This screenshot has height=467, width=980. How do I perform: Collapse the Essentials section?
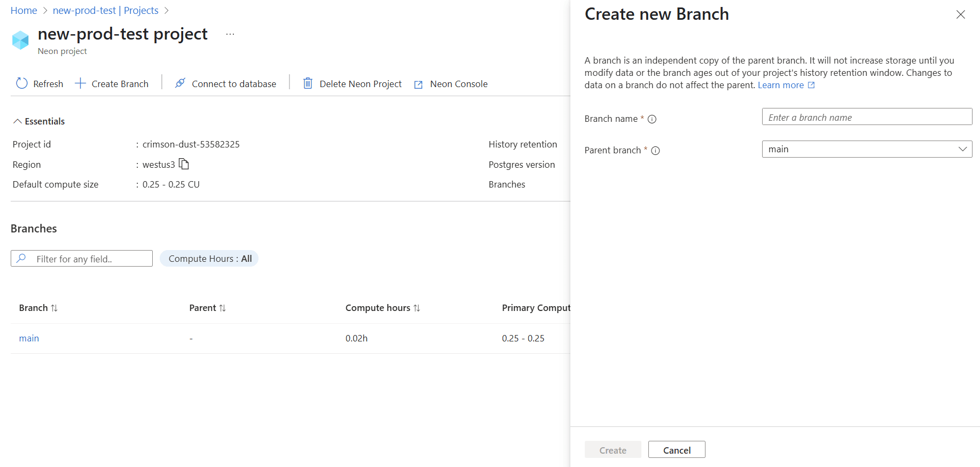click(18, 121)
